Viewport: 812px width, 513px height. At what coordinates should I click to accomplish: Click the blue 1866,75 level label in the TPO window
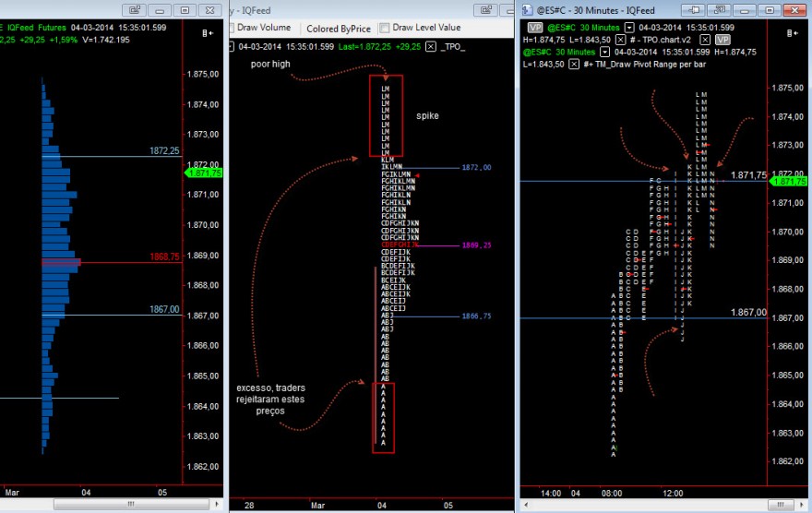[x=476, y=316]
